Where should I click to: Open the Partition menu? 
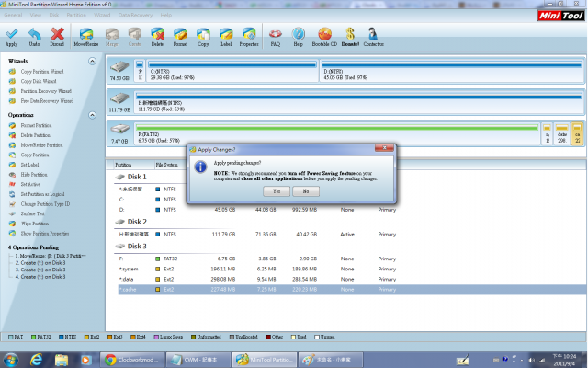[x=76, y=15]
